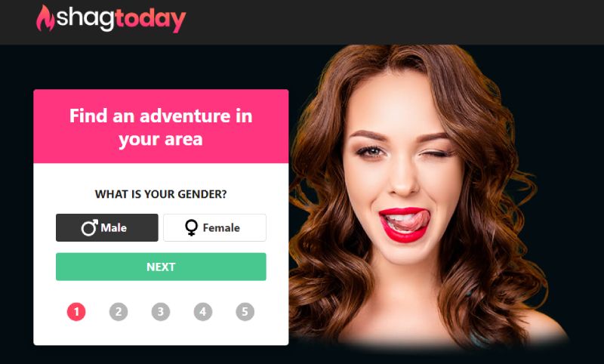The width and height of the screenshot is (604, 364).
Task: Click the flame icon in the logo
Action: click(45, 18)
